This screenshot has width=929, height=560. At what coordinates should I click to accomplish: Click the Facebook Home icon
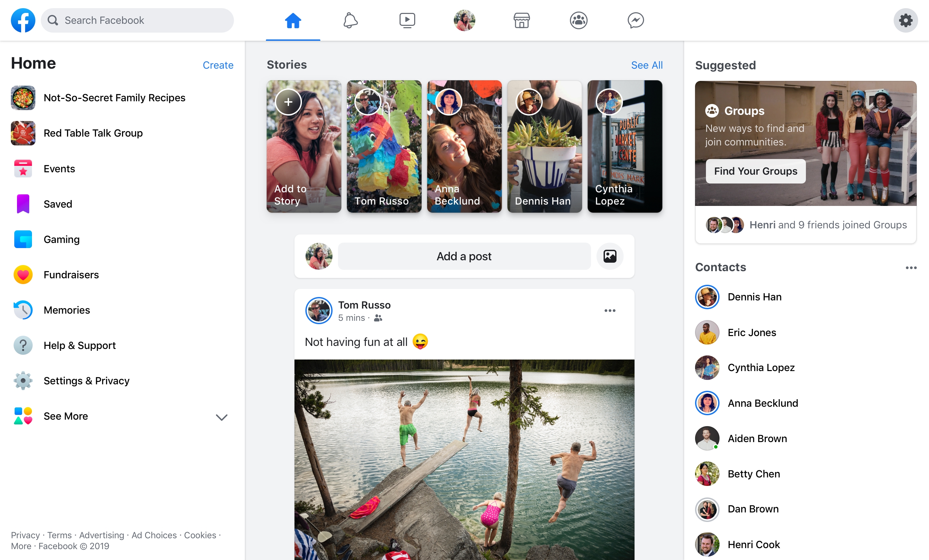click(x=292, y=20)
